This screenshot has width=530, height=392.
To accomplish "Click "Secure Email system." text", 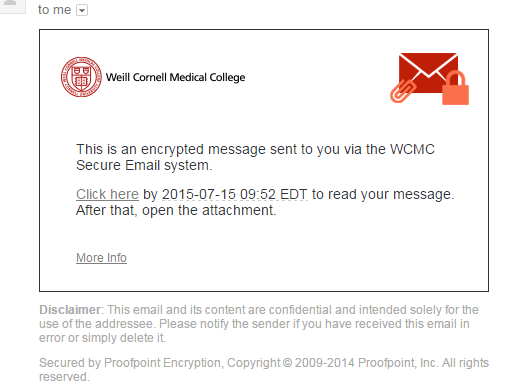I will pos(144,165).
